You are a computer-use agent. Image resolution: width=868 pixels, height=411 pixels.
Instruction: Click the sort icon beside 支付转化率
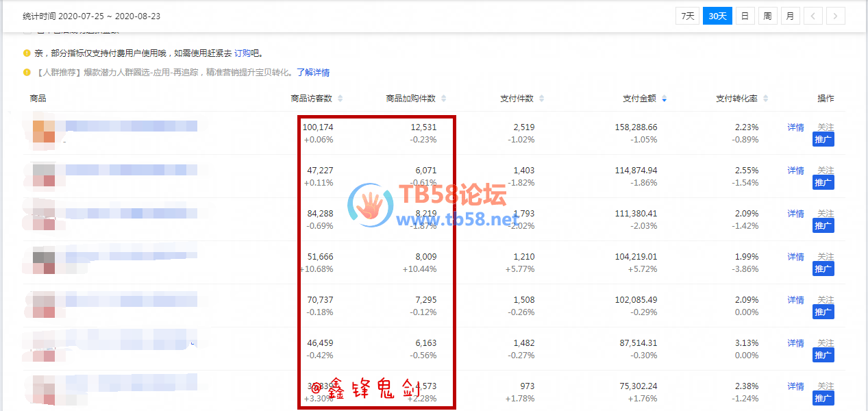[x=766, y=99]
